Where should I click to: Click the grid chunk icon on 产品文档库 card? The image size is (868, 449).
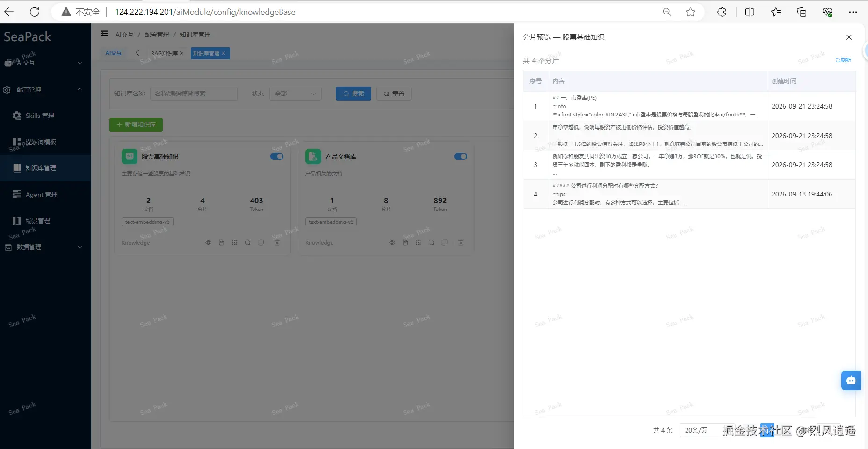point(418,243)
